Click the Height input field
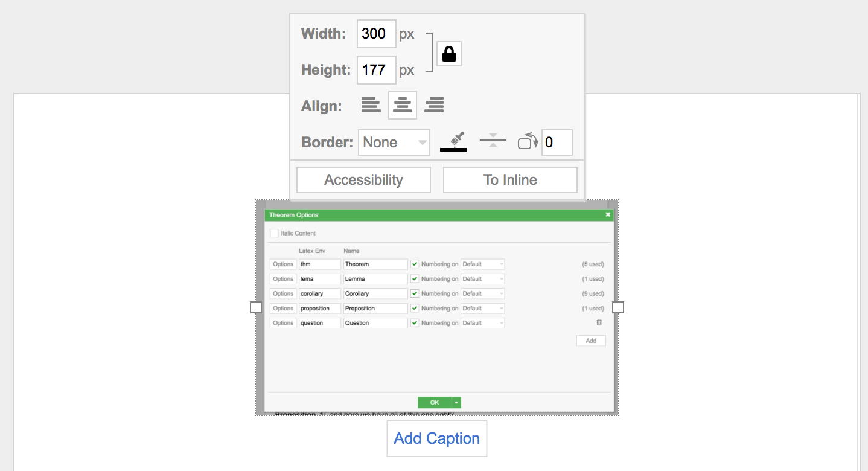Viewport: 868px width, 471px height. (x=377, y=70)
